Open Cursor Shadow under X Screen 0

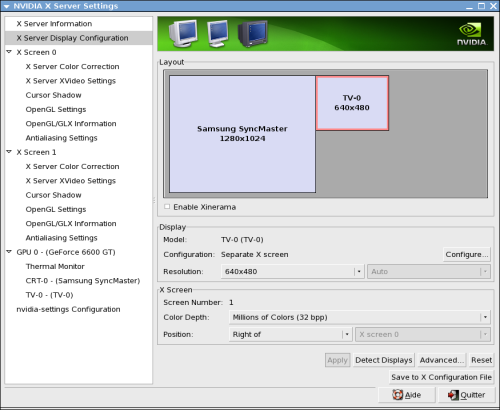pos(53,95)
